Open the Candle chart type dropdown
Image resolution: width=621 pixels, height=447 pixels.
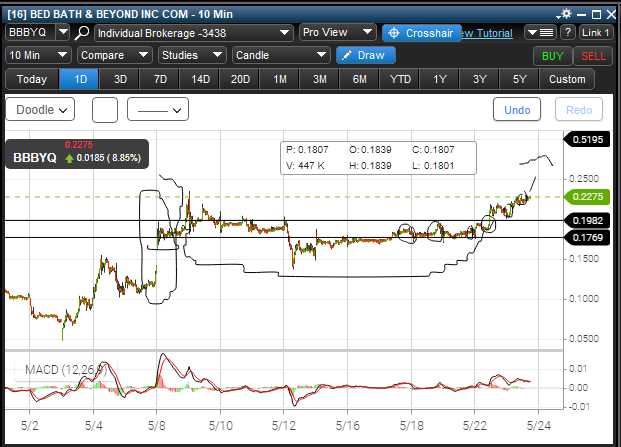(281, 55)
